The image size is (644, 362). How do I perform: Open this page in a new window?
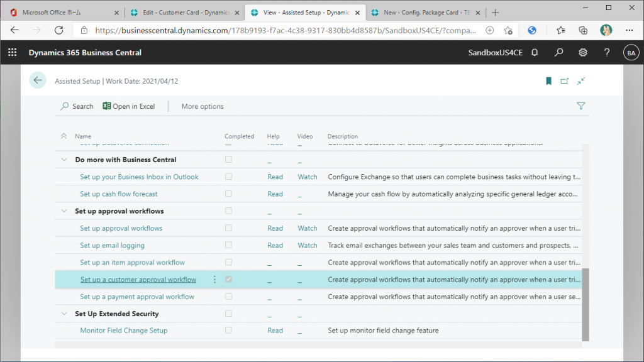pos(564,81)
